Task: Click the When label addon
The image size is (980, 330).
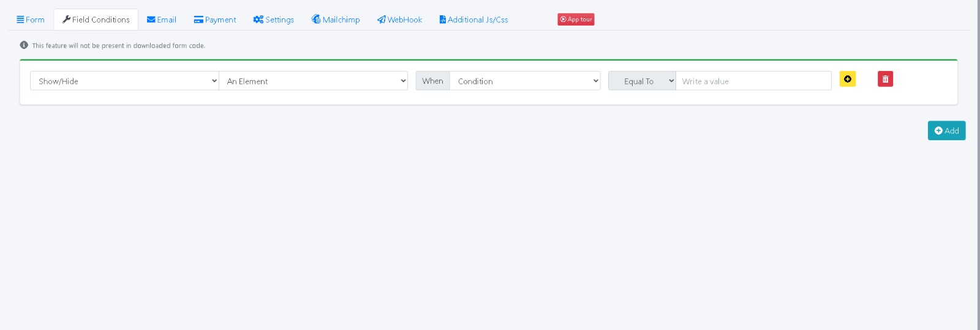Action: pyautogui.click(x=432, y=81)
